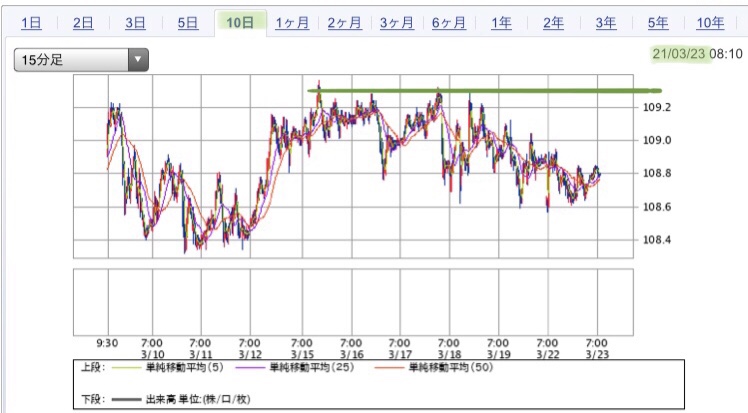Open the 15分足 interval dropdown
The image size is (748, 413).
pyautogui.click(x=81, y=60)
